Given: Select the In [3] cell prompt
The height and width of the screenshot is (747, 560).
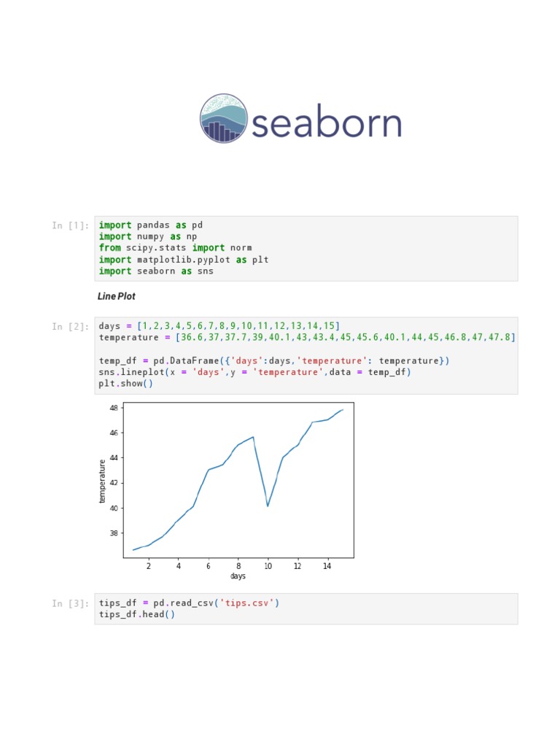Looking at the screenshot, I should (x=71, y=603).
